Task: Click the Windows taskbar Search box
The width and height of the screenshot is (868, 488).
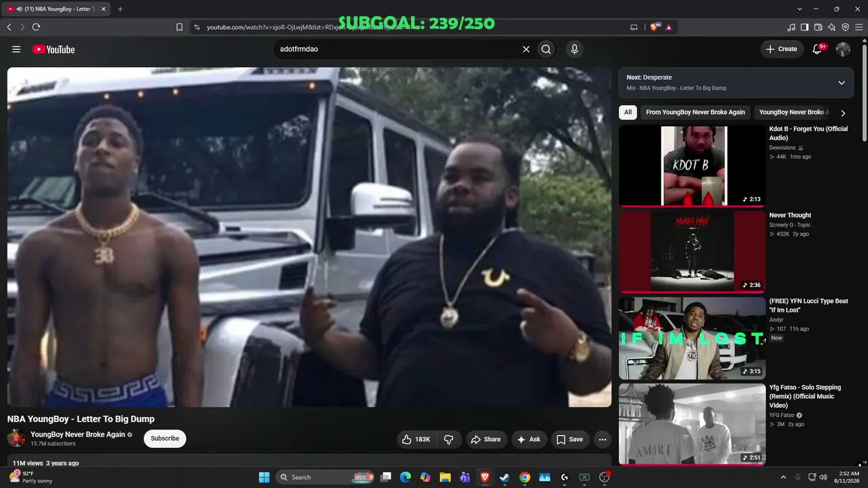Action: 325,477
